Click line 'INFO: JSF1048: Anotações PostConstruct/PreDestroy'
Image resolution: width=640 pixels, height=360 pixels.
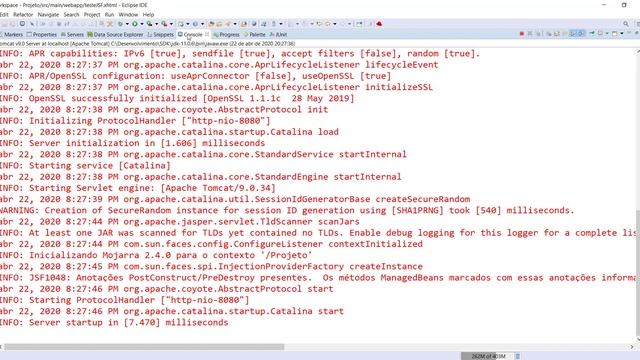click(318, 278)
